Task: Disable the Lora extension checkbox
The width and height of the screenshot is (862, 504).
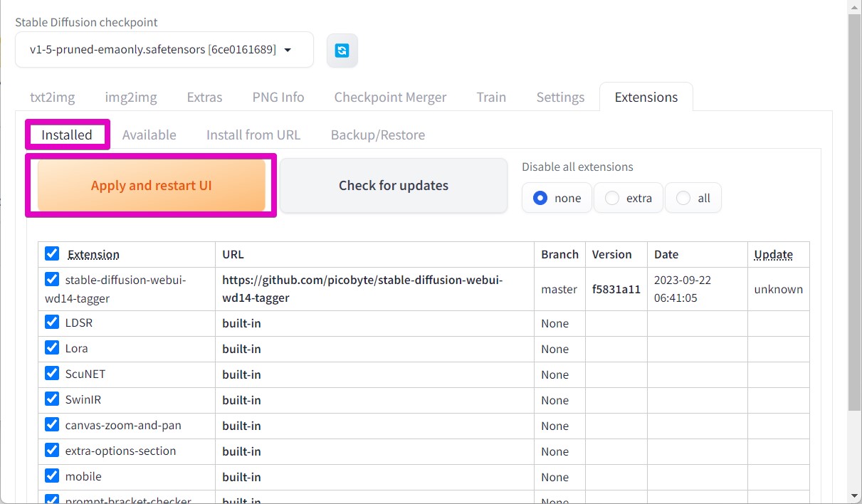Action: 52,348
